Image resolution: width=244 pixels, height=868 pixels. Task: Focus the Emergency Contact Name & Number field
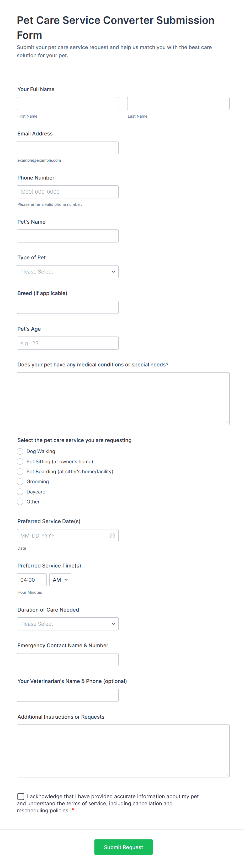68,659
